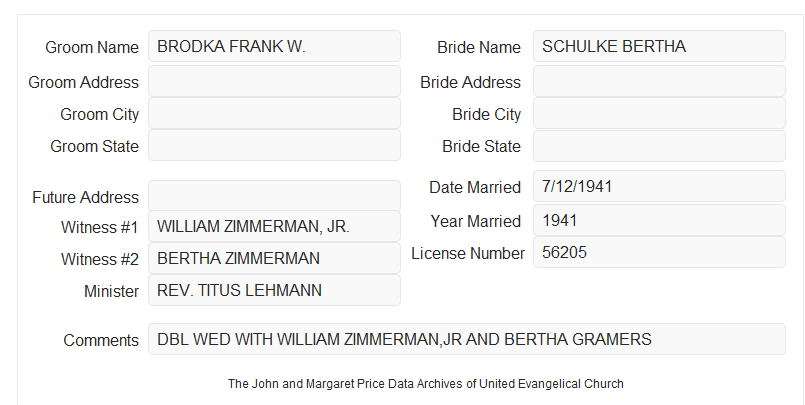Click the License Number field 56205
Image resolution: width=805 pixels, height=405 pixels.
click(659, 252)
